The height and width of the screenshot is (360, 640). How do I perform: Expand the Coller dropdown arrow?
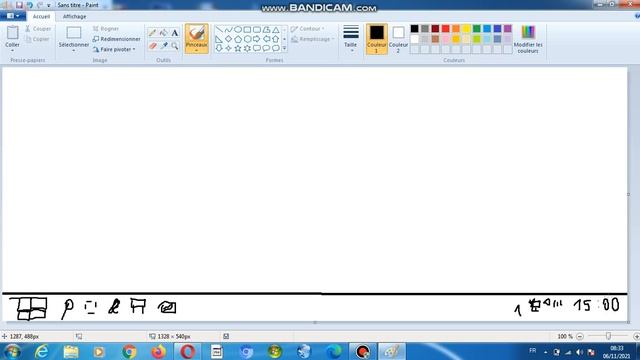tap(12, 51)
